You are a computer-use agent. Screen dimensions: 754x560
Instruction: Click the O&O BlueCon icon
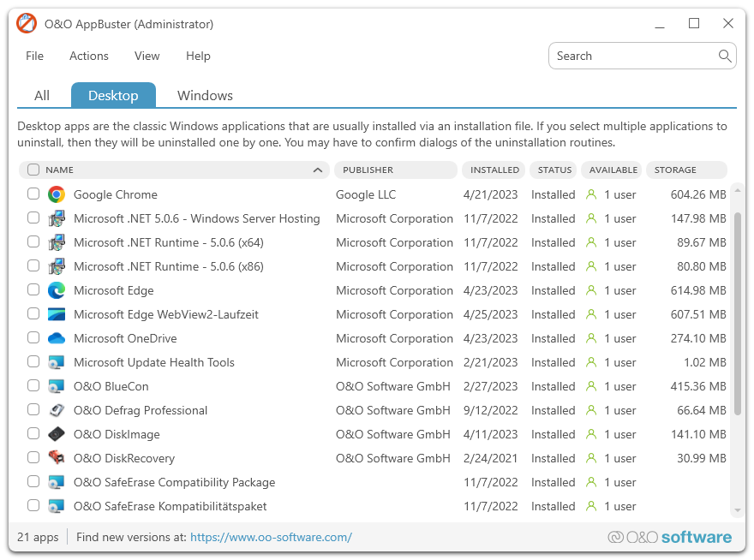[57, 387]
